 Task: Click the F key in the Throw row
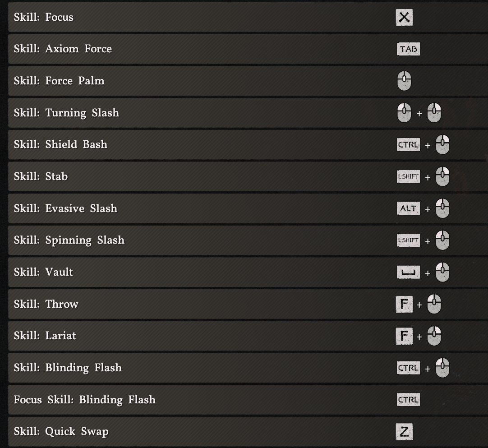[404, 304]
